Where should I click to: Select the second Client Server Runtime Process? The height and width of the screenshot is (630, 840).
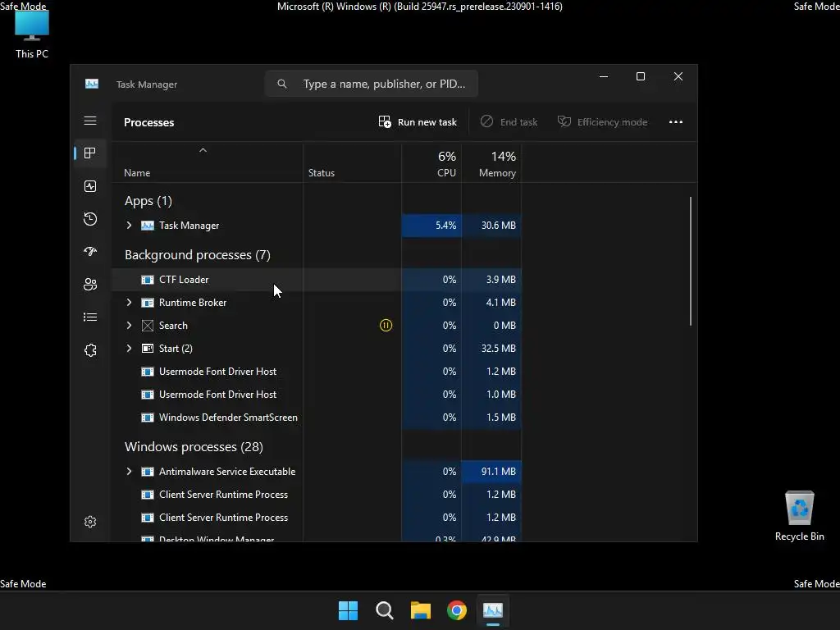point(223,518)
